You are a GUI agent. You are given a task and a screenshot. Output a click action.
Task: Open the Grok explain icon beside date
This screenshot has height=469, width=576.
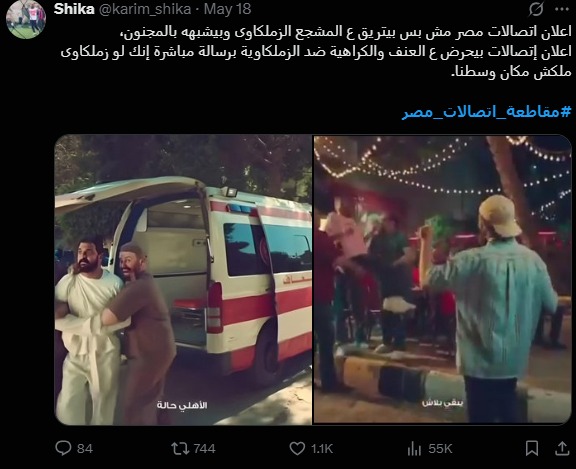[x=536, y=9]
